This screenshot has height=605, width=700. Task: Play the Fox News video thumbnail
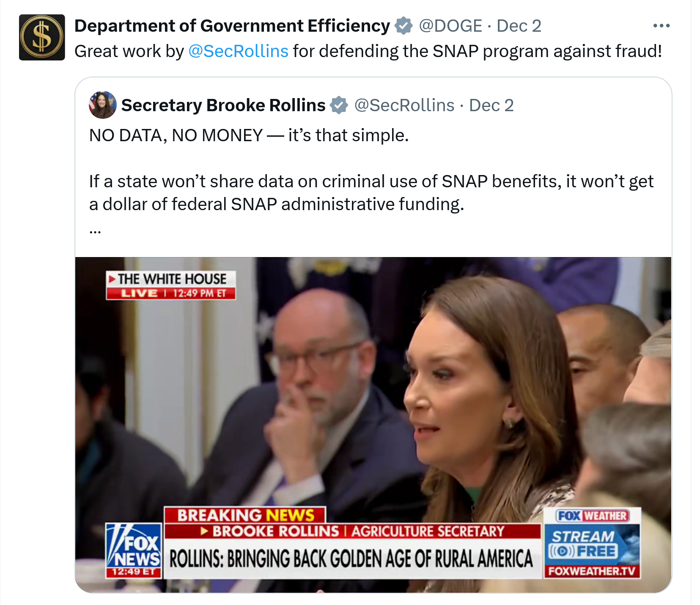(x=373, y=424)
